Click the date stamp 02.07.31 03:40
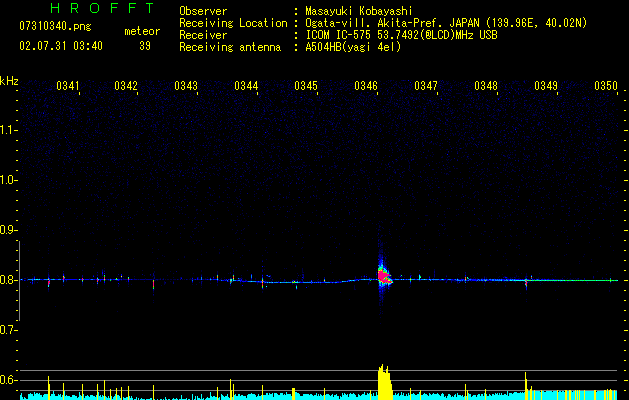 (61, 46)
